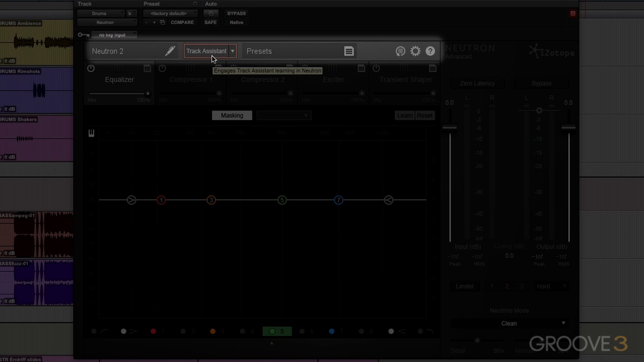The width and height of the screenshot is (644, 362).
Task: Open the Neutrino Mode Clean dropdown
Action: (509, 323)
